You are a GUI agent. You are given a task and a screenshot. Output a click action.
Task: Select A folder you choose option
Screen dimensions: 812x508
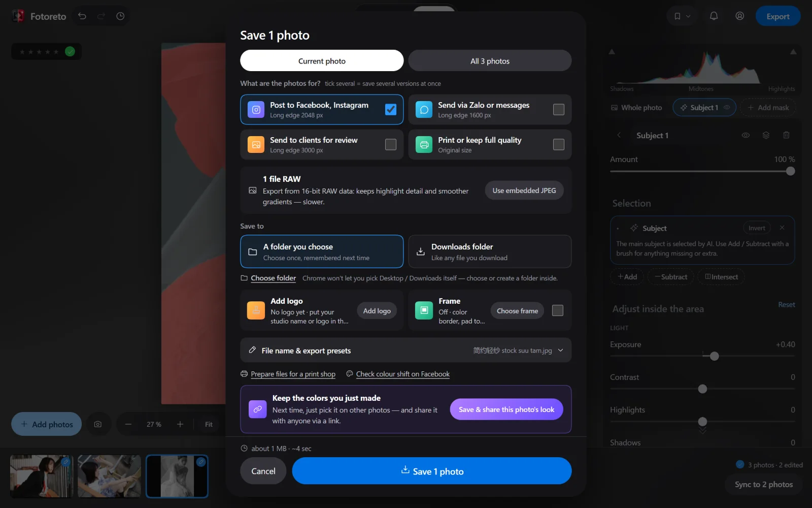tap(322, 251)
